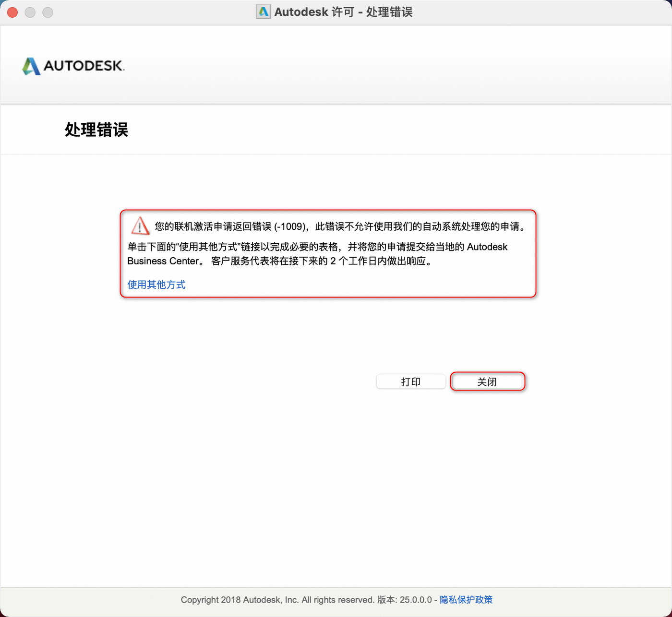Click the window title Autodesk 许可 text
This screenshot has height=617, width=672.
pyautogui.click(x=314, y=12)
